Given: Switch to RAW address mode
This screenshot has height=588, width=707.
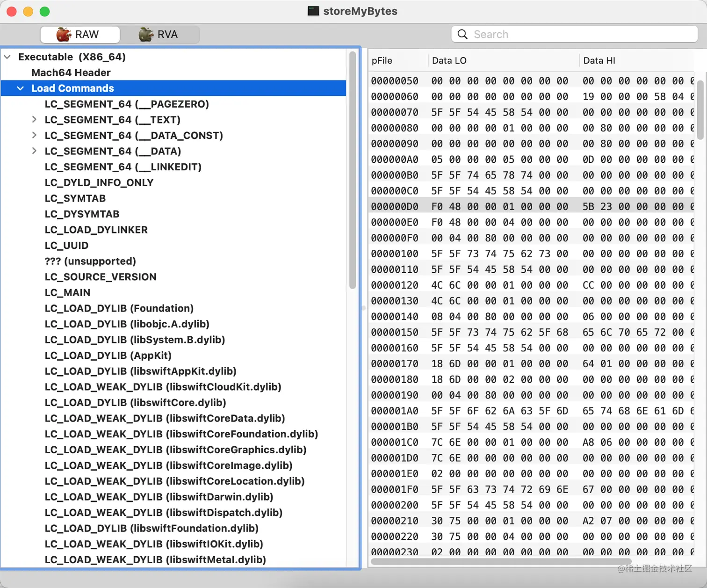Looking at the screenshot, I should click(x=80, y=35).
